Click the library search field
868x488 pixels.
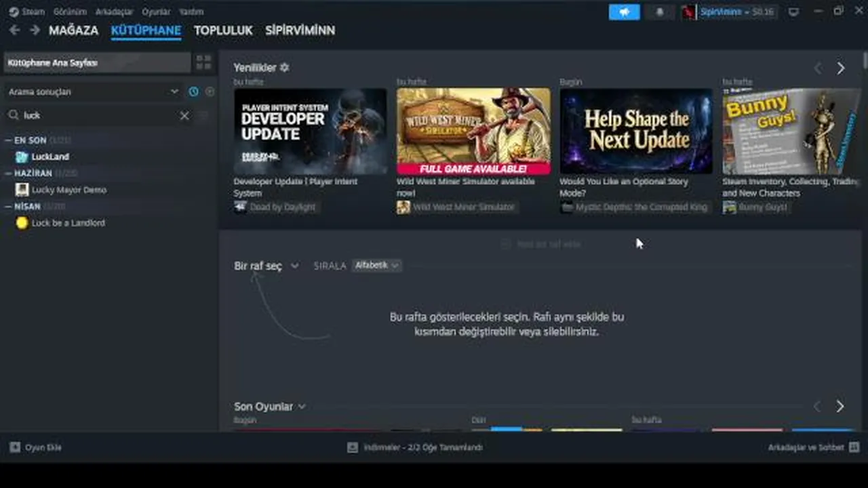click(x=98, y=115)
